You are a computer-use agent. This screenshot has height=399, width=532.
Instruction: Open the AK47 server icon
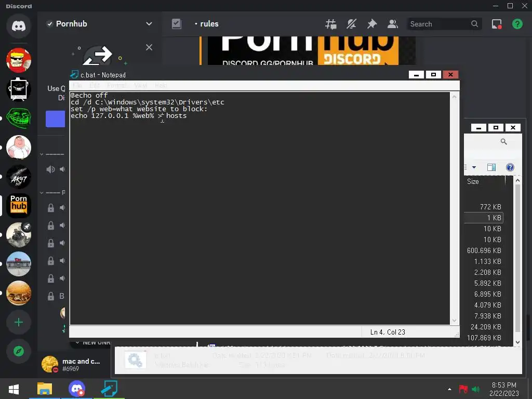[19, 177]
